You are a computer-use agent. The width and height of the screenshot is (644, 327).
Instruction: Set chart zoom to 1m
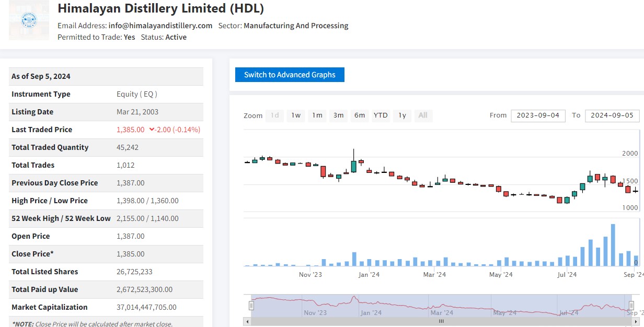[317, 115]
